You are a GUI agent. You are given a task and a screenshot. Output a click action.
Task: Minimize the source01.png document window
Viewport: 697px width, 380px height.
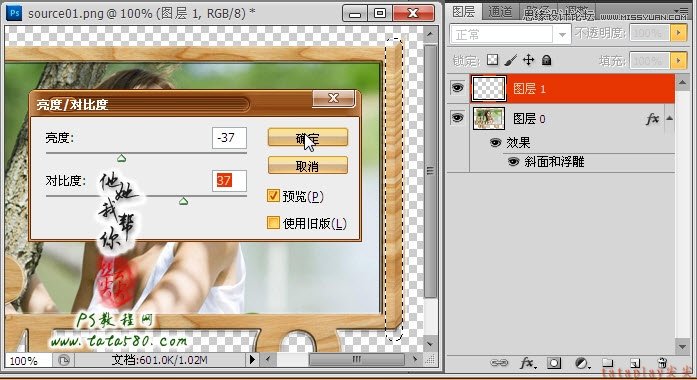pos(355,13)
